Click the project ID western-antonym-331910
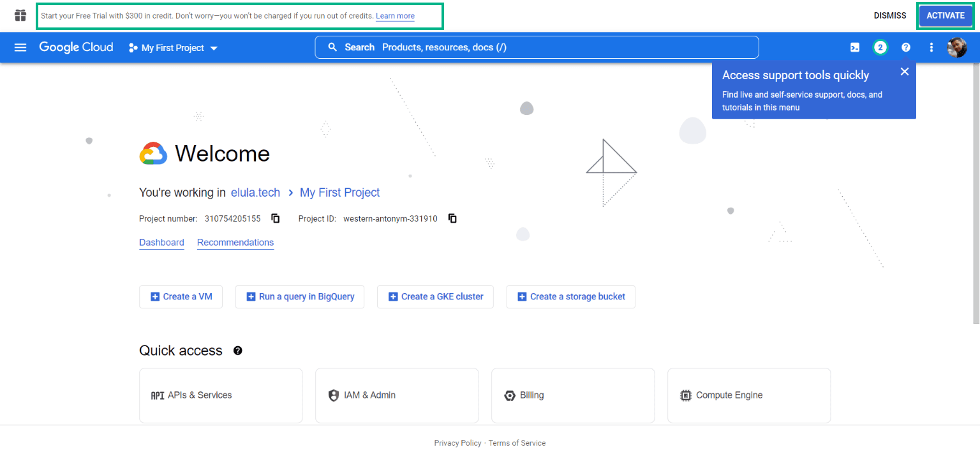The image size is (980, 461). coord(390,218)
